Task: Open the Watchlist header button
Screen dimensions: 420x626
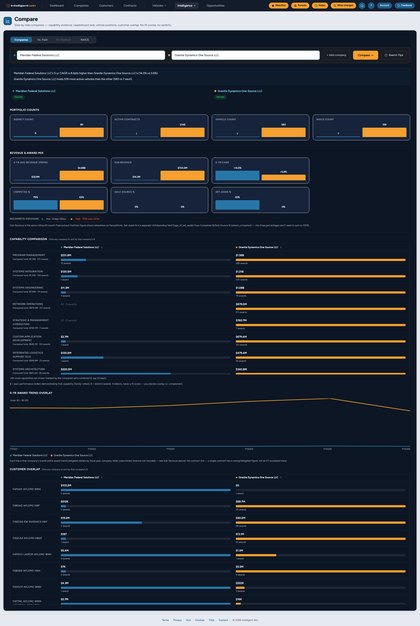Action: pos(279,6)
